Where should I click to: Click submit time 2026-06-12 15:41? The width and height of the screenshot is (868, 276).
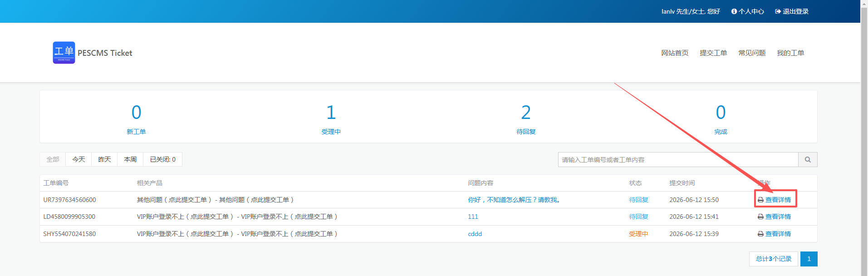point(694,217)
